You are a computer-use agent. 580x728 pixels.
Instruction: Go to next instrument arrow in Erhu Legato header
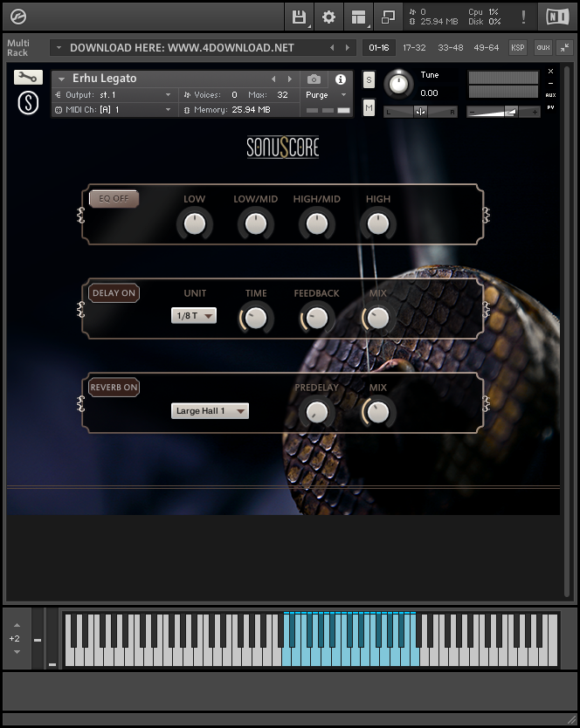(x=289, y=79)
